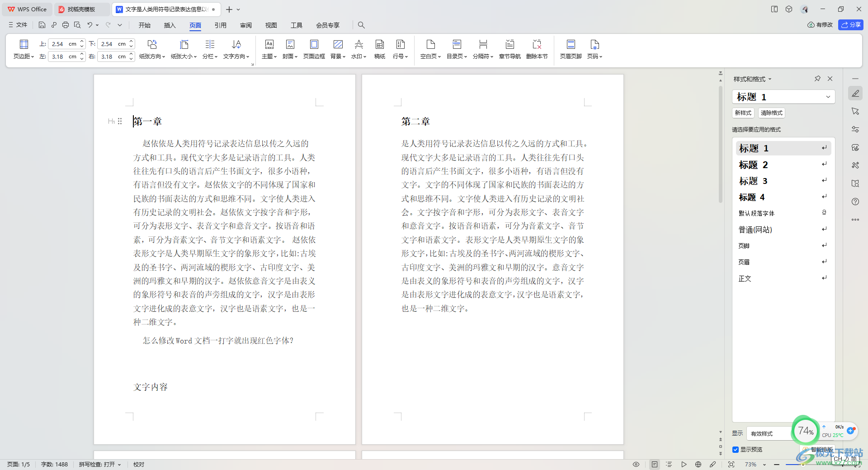Increase the top margin value stepper
Screen dimensions: 868x470
pos(82,42)
